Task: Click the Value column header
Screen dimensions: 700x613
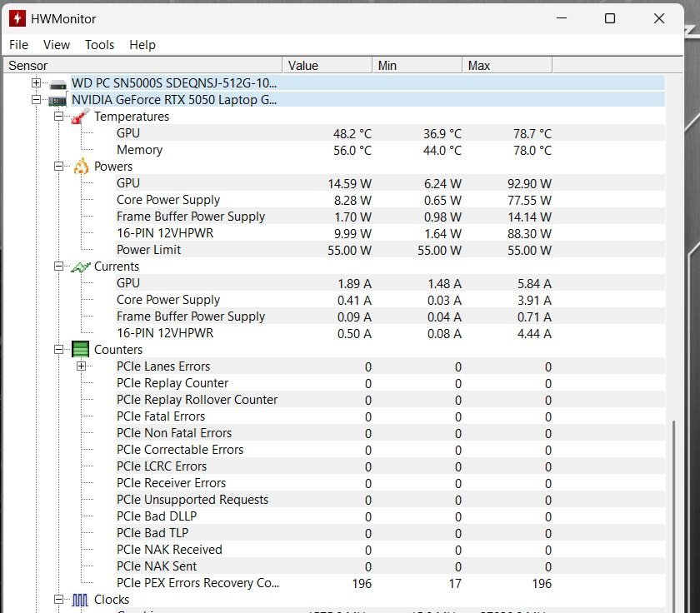Action: (x=327, y=65)
